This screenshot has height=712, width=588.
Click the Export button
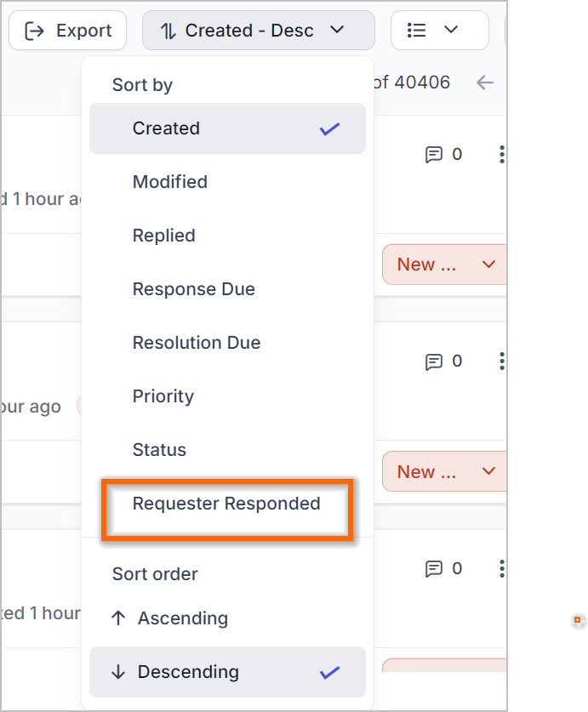coord(68,31)
